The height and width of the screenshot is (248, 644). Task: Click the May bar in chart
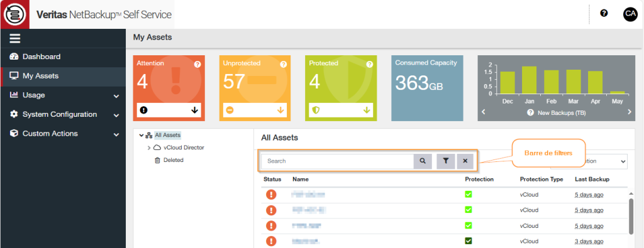coord(617,93)
